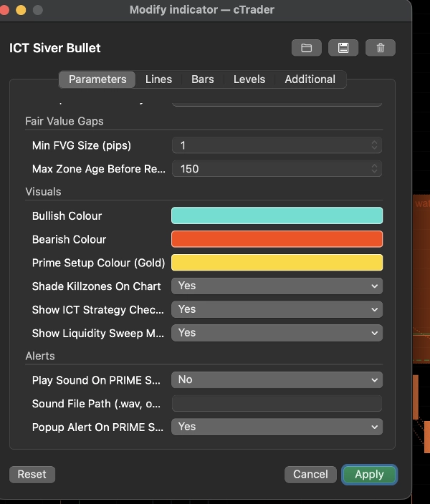430x504 pixels.
Task: Click the Shade Killzones On Chart label
Action: pos(96,286)
